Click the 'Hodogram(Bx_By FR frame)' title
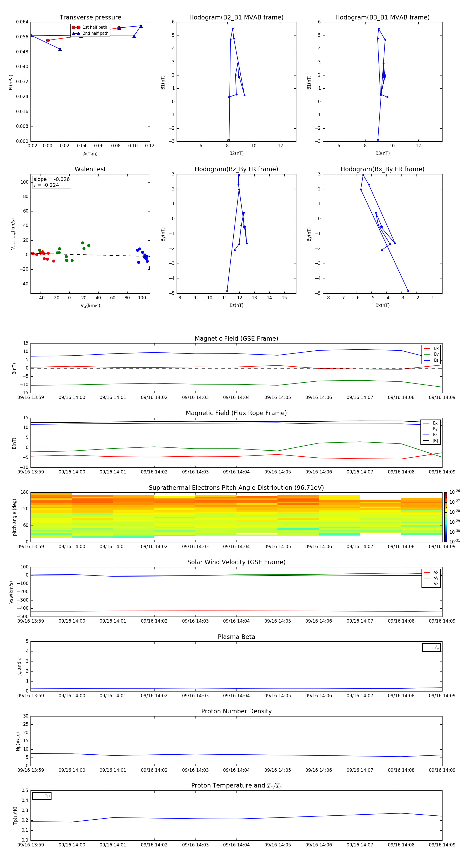This screenshot has width=473, height=868. pos(382,169)
